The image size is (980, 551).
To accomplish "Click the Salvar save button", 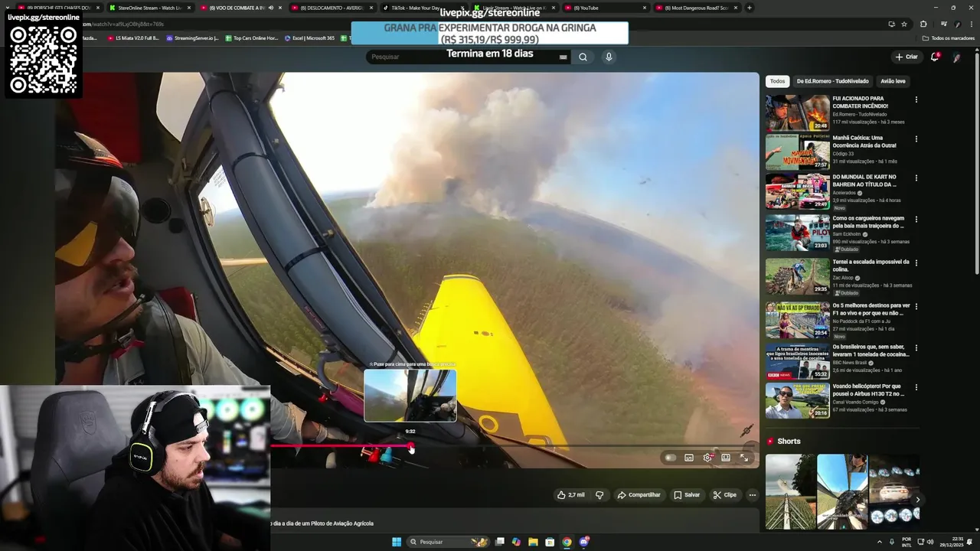I will point(687,495).
